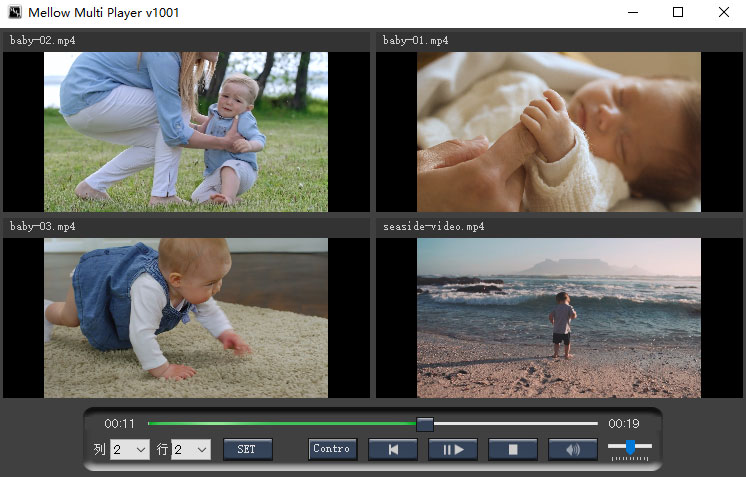The width and height of the screenshot is (746, 477).
Task: Maximize the player window
Action: coord(678,13)
